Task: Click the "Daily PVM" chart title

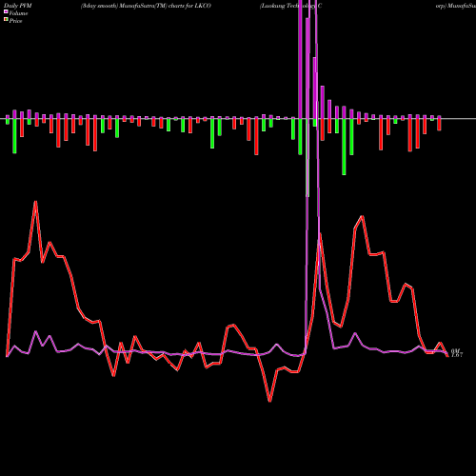Action: click(18, 6)
